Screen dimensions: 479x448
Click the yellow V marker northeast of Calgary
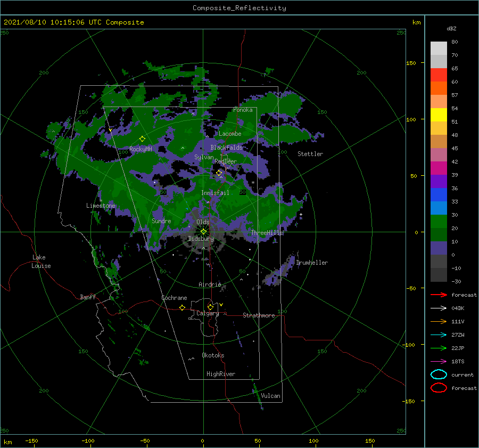pos(221,305)
